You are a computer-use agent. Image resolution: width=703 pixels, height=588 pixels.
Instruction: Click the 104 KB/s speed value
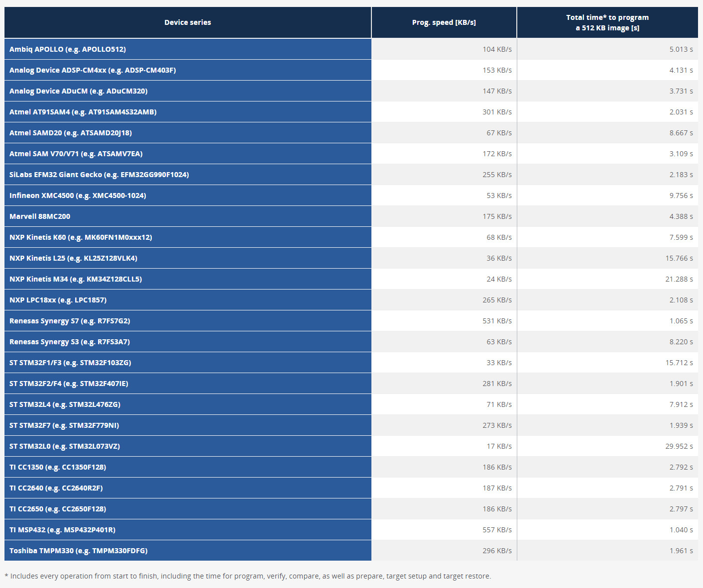497,49
